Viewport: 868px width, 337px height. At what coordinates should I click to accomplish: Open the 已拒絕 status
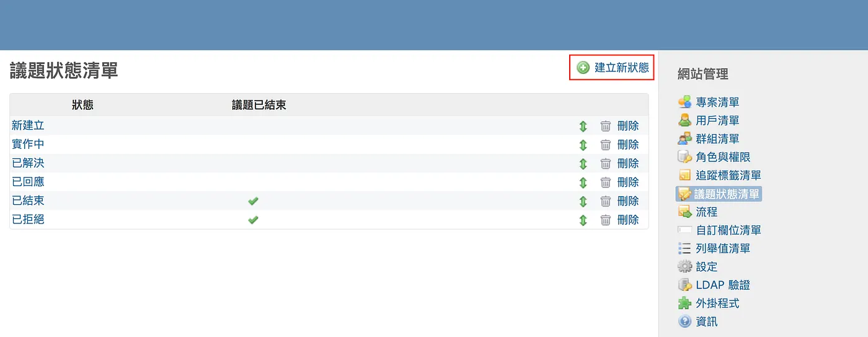tap(28, 219)
